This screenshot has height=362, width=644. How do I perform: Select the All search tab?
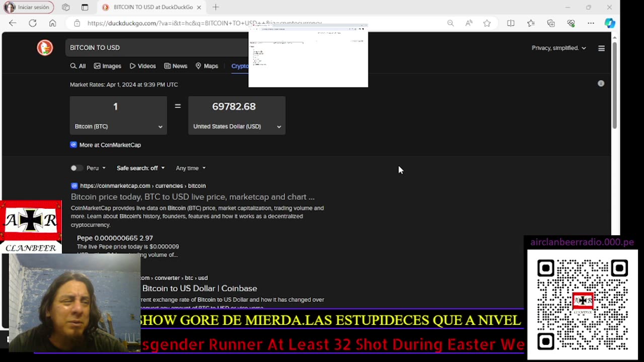(78, 66)
